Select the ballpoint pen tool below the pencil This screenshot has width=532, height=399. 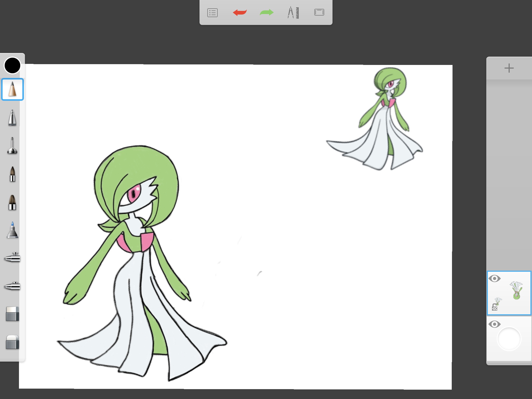pos(12,118)
